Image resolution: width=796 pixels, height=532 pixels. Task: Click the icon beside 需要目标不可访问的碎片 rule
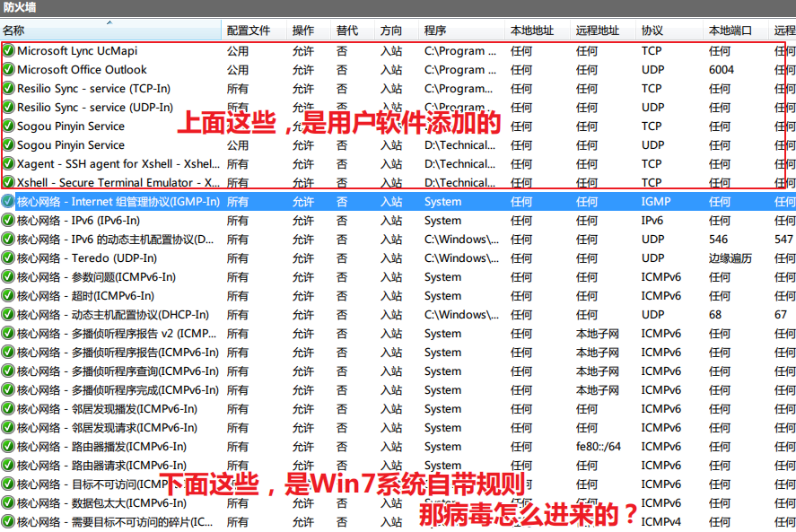[7, 522]
